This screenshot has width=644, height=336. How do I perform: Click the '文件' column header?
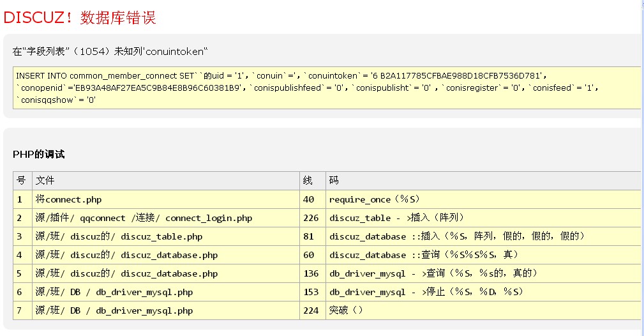(x=166, y=181)
